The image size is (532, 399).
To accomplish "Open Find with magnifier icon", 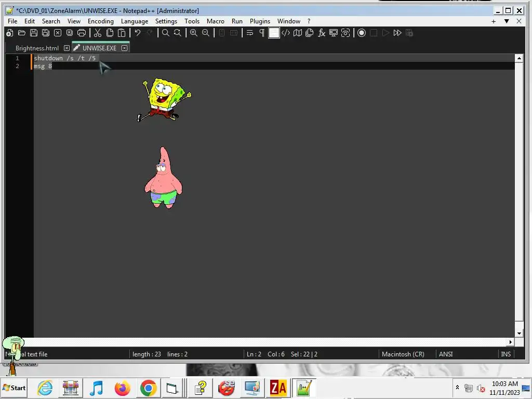I will tap(166, 33).
